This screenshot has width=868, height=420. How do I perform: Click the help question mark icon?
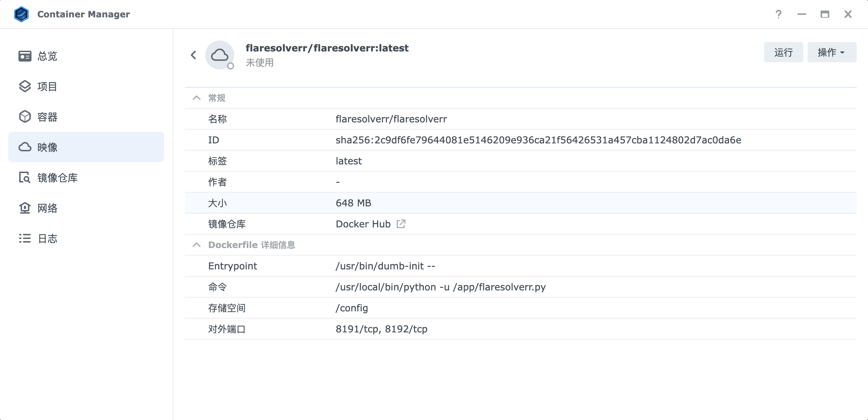pyautogui.click(x=778, y=14)
